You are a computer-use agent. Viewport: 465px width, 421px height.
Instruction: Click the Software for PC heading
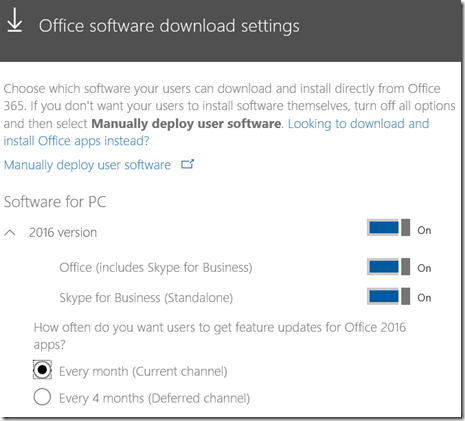[x=55, y=202]
